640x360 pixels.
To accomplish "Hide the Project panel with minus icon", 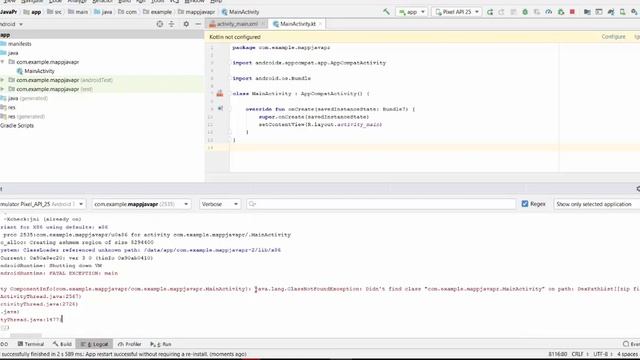I will pyautogui.click(x=198, y=24).
